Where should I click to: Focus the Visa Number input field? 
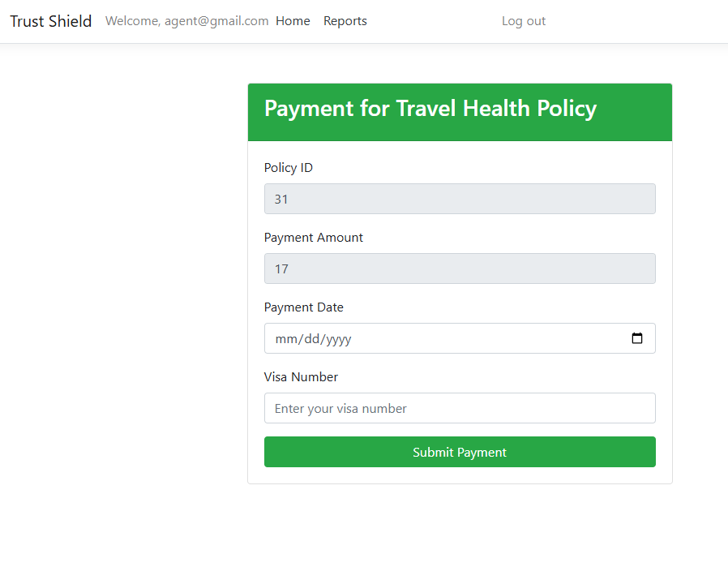coord(460,408)
